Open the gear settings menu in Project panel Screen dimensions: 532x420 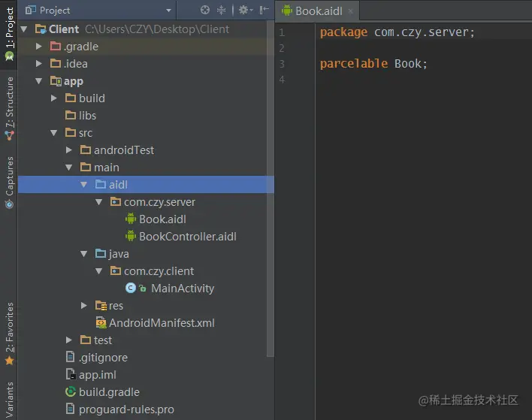point(245,10)
